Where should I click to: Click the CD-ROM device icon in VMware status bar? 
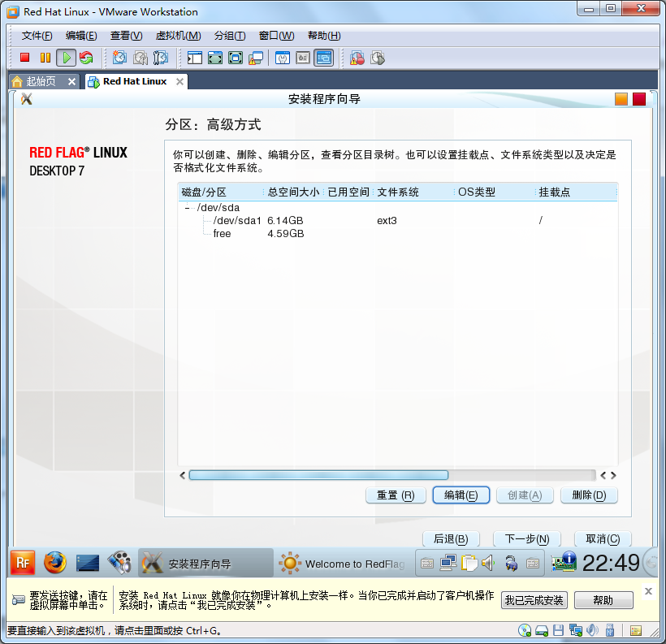tap(525, 631)
